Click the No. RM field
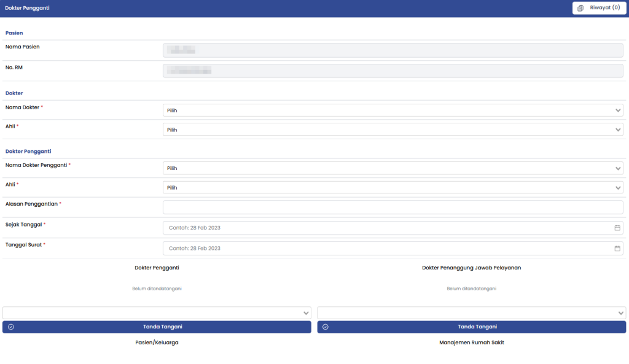 tap(393, 71)
